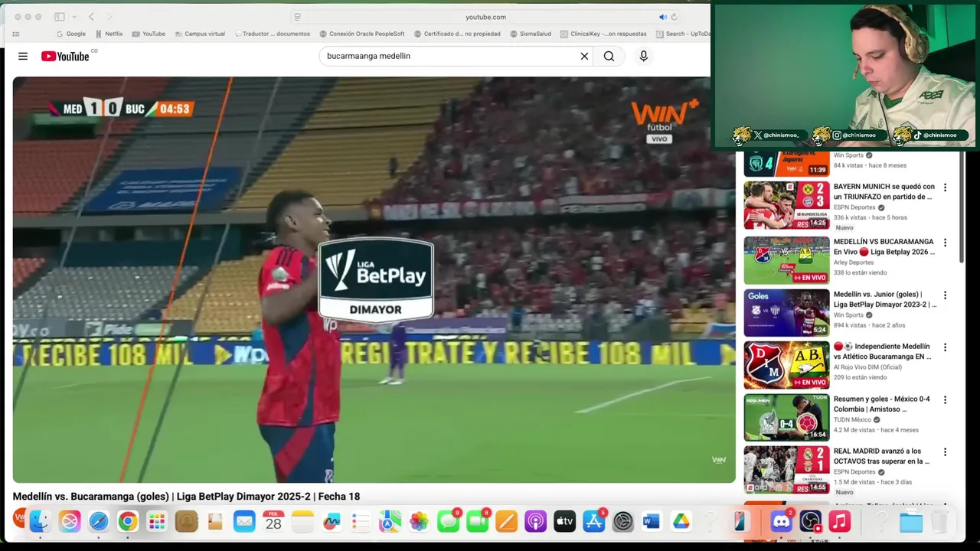Open Microsoft Word in Dock
980x551 pixels.
point(652,522)
